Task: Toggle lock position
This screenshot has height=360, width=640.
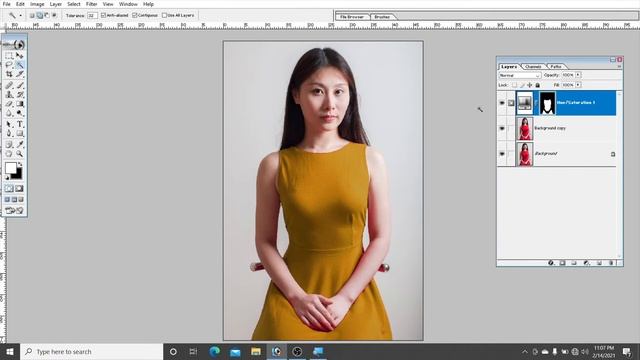Action: [530, 85]
